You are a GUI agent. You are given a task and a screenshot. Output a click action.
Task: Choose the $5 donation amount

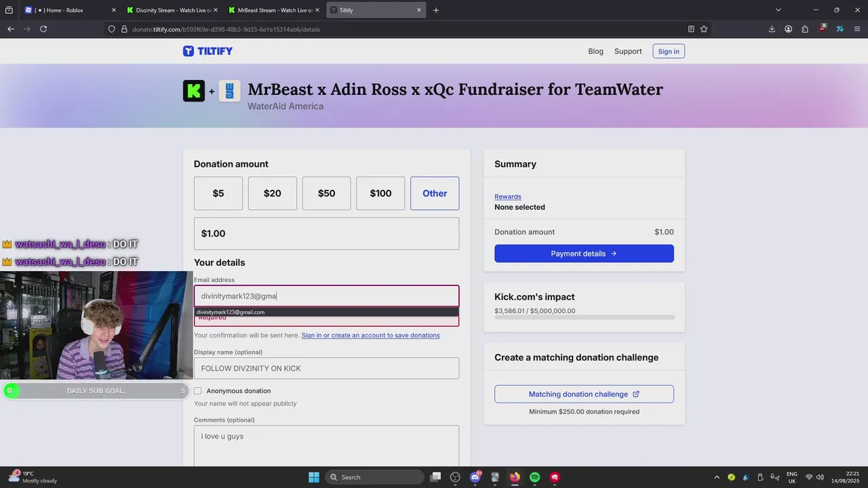[218, 193]
